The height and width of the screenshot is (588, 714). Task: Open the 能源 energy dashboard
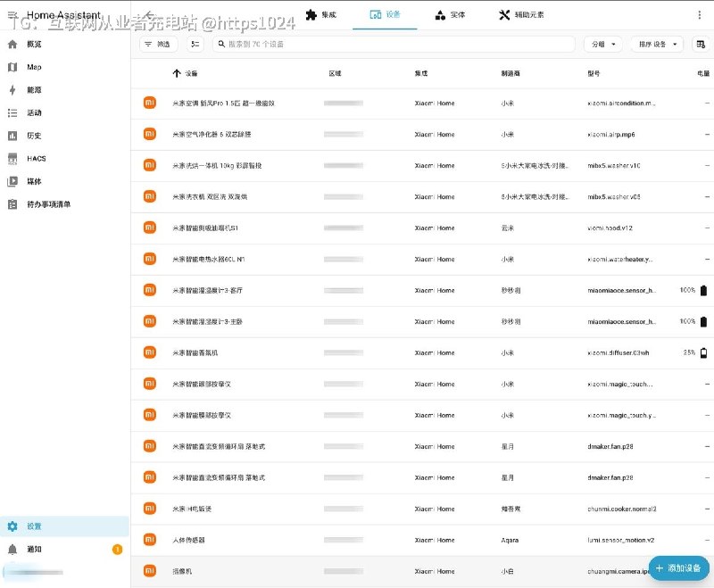point(64,89)
